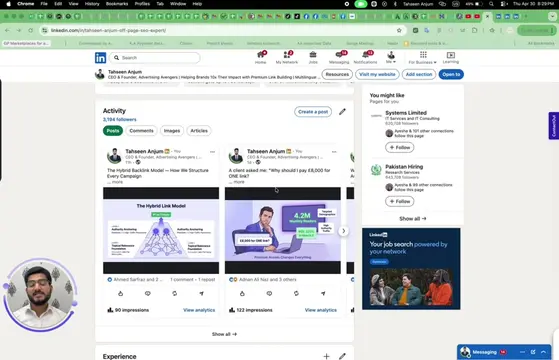Select the Posts filter tab
This screenshot has width=559, height=360.
tap(113, 131)
